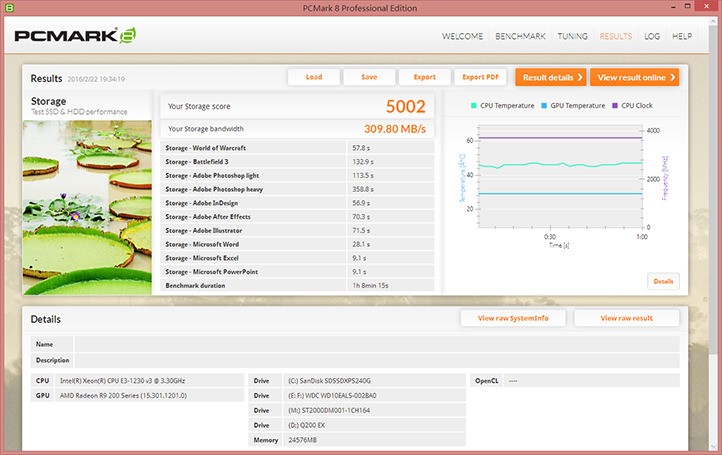Toggle the CPU Clock legend swatch
Screen dimensions: 722x455
click(615, 105)
